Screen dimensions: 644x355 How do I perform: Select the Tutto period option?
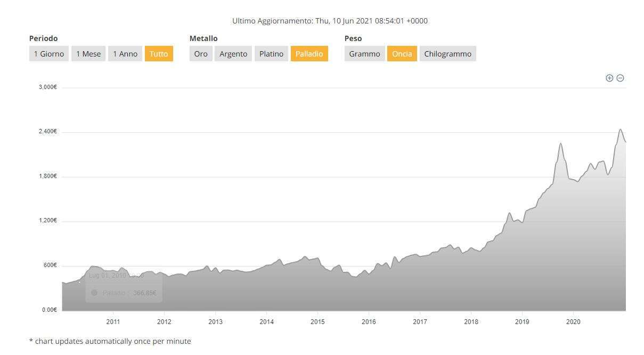pyautogui.click(x=159, y=54)
